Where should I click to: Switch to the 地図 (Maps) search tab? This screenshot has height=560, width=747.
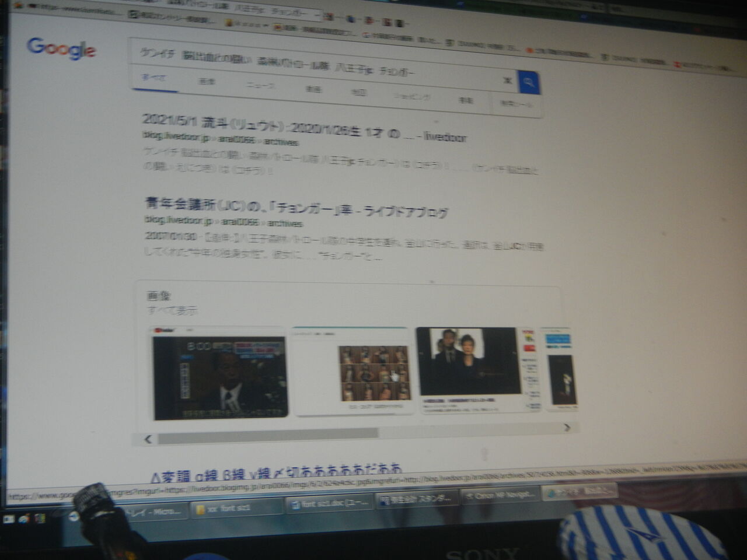coord(358,92)
